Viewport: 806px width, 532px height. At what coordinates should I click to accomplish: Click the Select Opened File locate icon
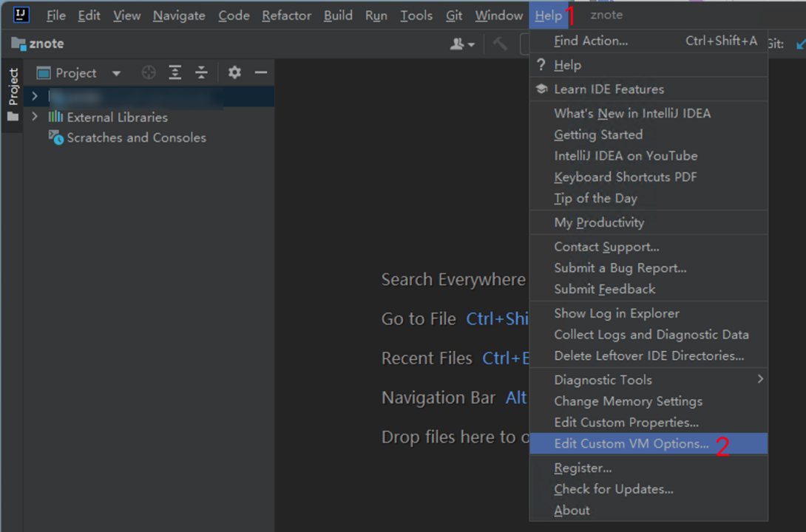149,72
